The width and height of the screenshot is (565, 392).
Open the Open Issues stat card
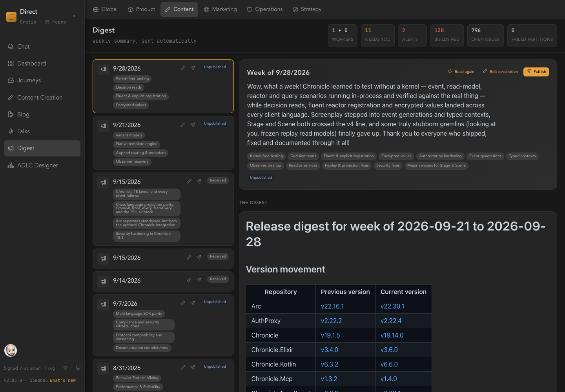click(x=485, y=36)
